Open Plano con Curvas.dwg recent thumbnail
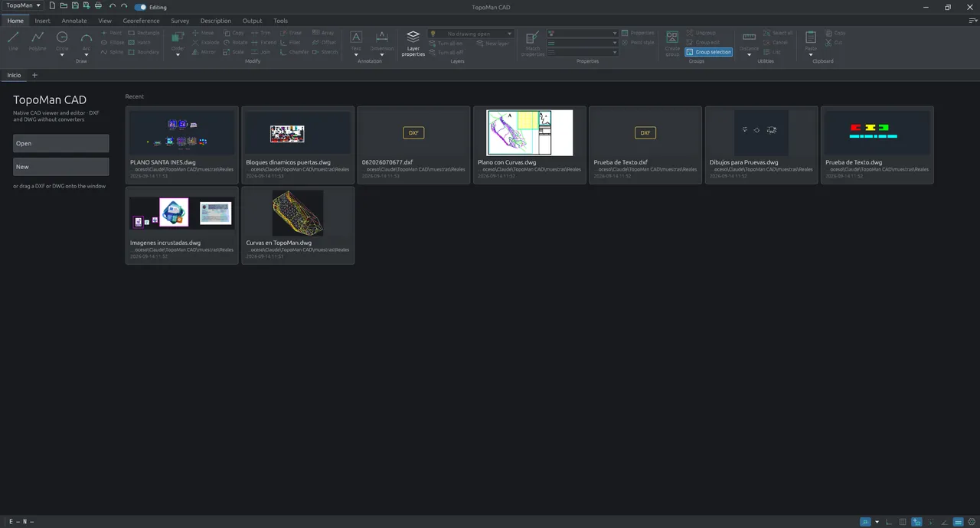980x528 pixels. click(530, 132)
